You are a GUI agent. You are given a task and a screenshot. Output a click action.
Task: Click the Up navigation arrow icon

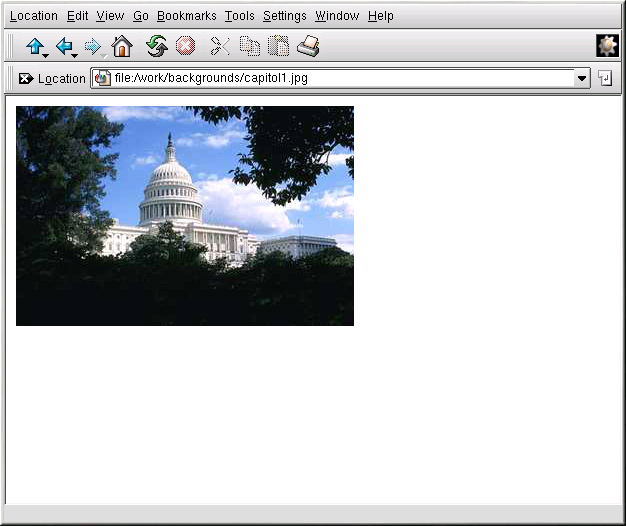[x=35, y=45]
